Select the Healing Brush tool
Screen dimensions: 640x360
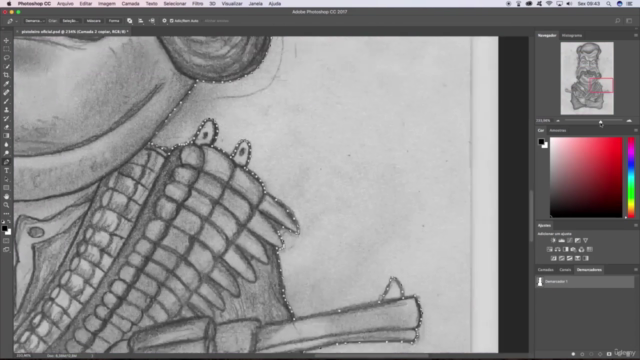pos(6,92)
